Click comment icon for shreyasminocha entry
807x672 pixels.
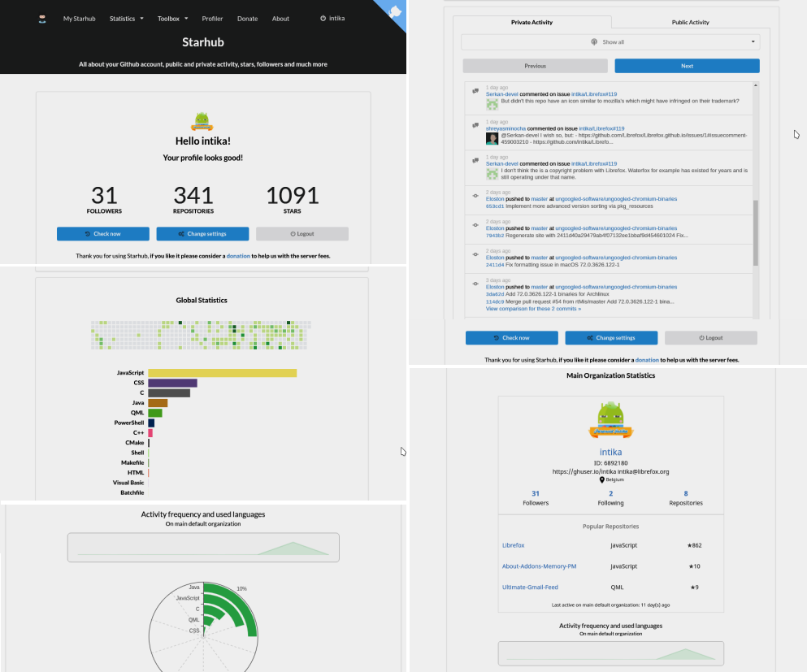475,126
